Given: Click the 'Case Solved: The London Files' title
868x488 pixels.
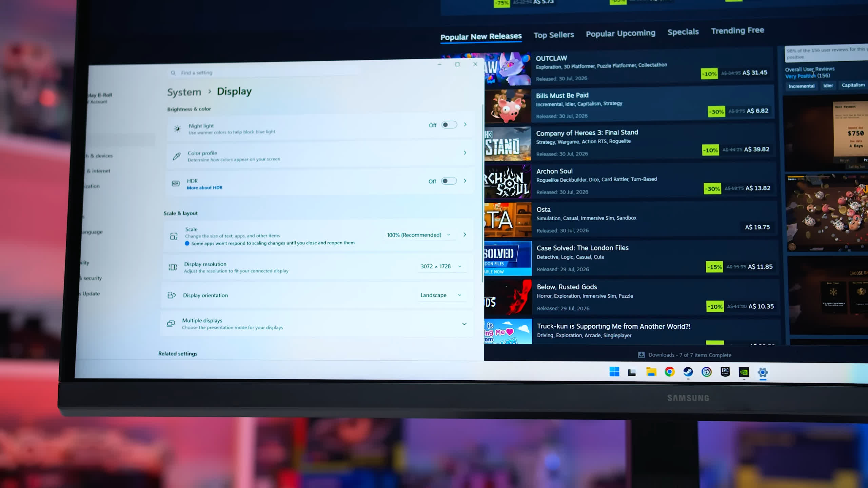Looking at the screenshot, I should 583,248.
